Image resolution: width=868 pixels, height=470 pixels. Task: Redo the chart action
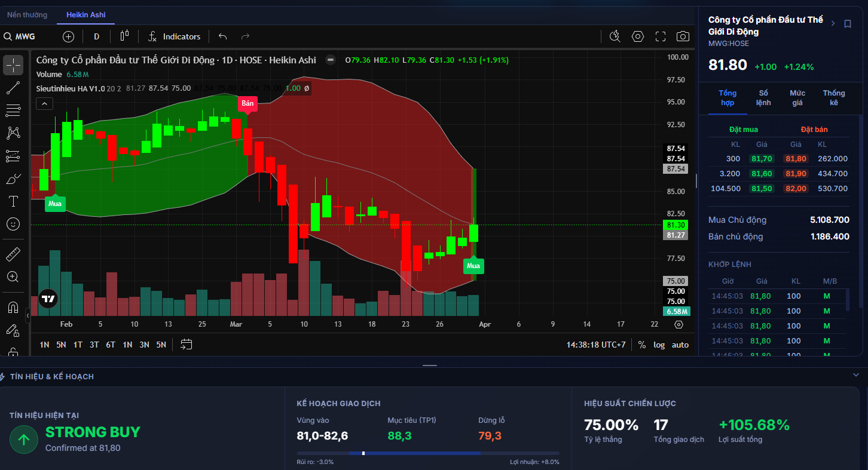click(x=245, y=36)
